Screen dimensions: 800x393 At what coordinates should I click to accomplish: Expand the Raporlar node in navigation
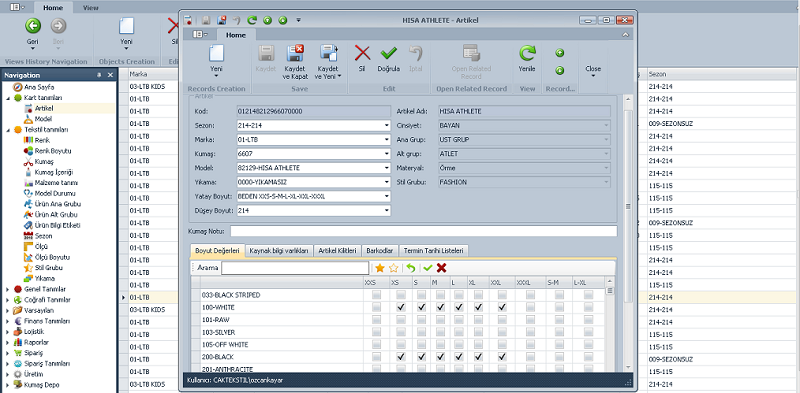tap(7, 342)
